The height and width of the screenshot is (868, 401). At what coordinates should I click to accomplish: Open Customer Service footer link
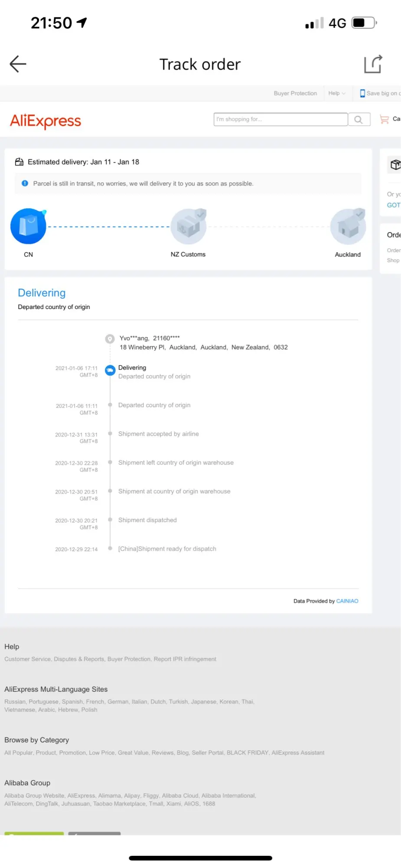27,659
